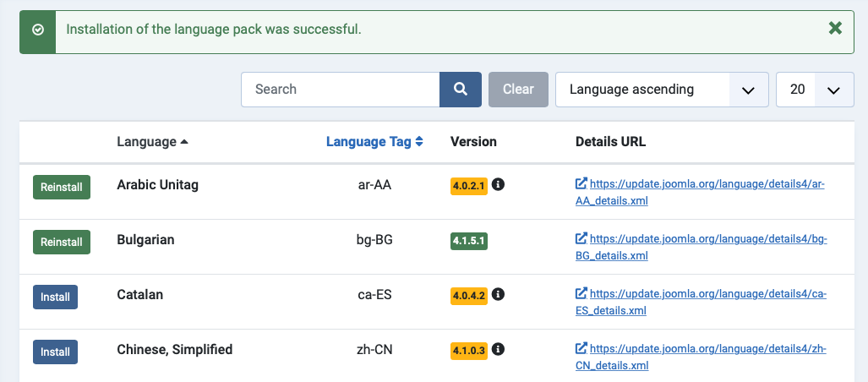Click the external link icon for zh-CN details
This screenshot has width=868, height=382.
coord(581,348)
